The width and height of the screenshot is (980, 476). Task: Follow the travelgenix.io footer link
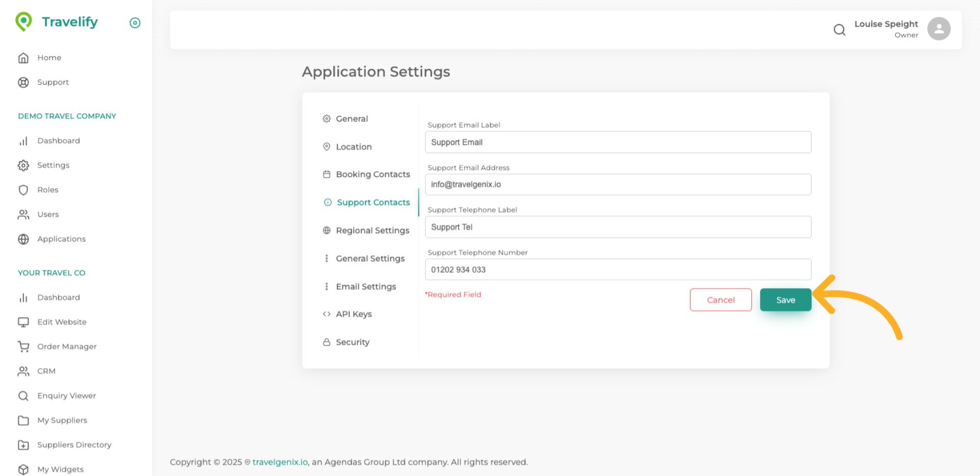(x=280, y=462)
